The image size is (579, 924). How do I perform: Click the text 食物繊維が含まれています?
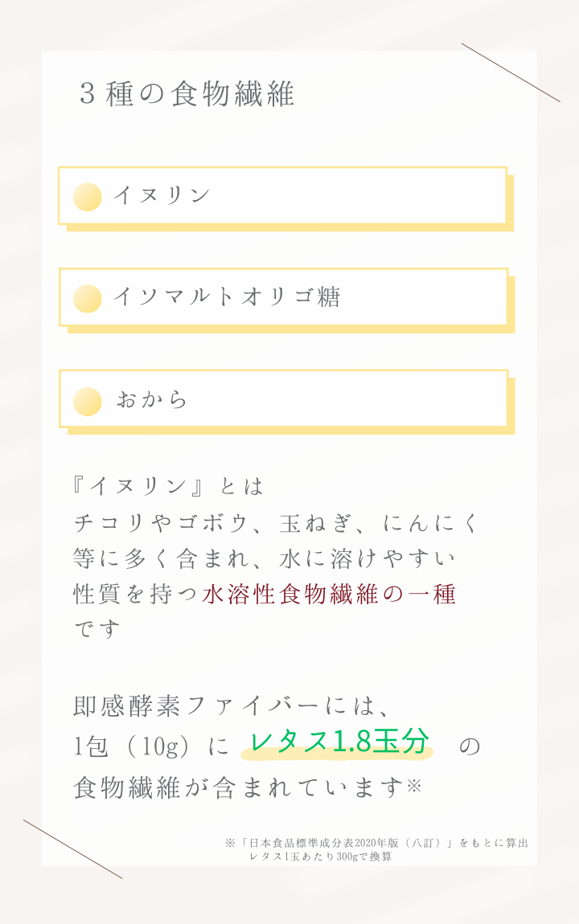click(238, 788)
